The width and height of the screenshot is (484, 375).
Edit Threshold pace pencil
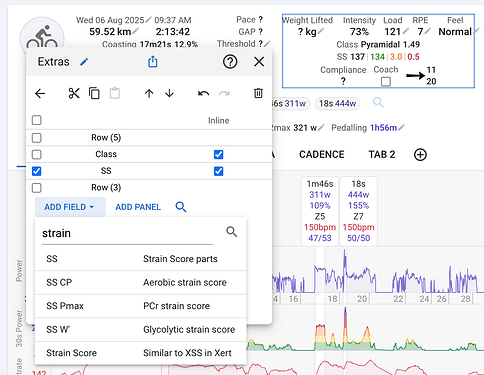[267, 44]
